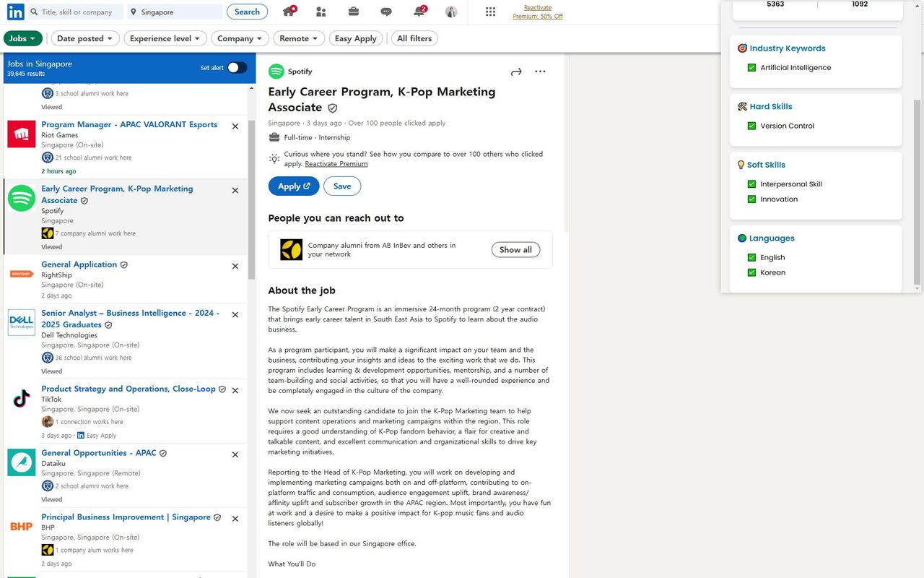Click the Search button

pos(247,12)
